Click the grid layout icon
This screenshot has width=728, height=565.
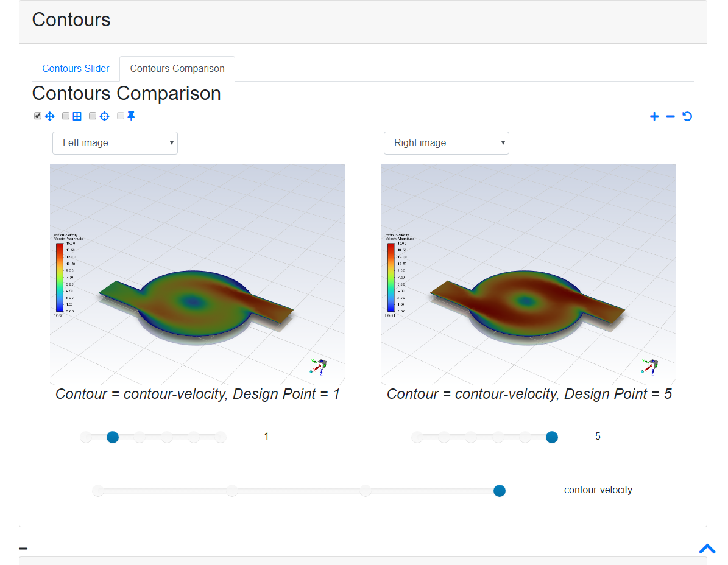pyautogui.click(x=77, y=116)
